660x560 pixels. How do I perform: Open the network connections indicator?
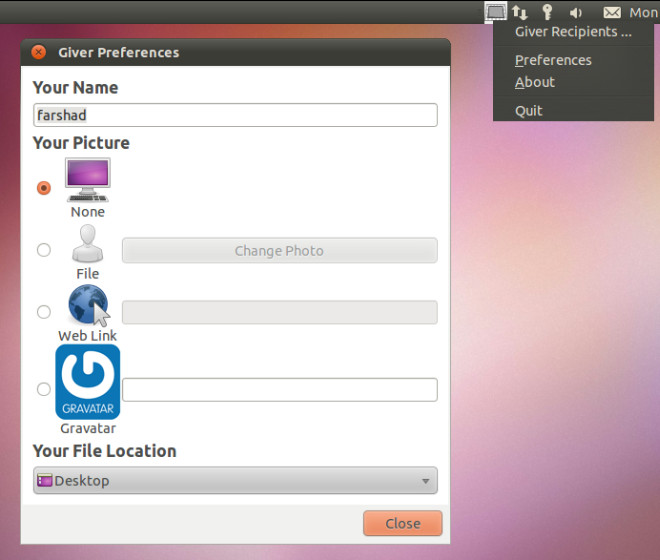click(520, 12)
